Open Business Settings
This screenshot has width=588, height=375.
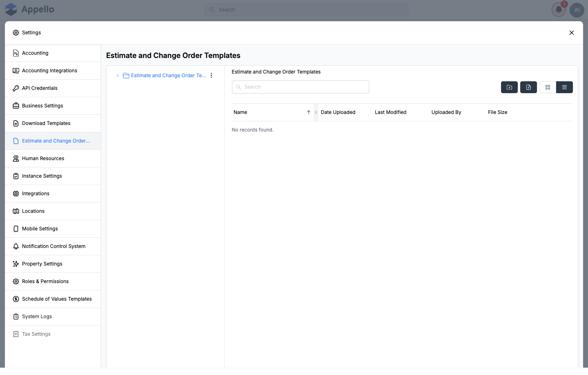click(53, 106)
